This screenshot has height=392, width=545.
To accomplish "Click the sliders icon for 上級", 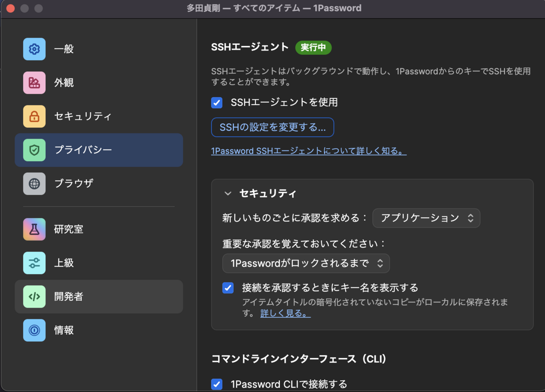I will click(x=34, y=263).
